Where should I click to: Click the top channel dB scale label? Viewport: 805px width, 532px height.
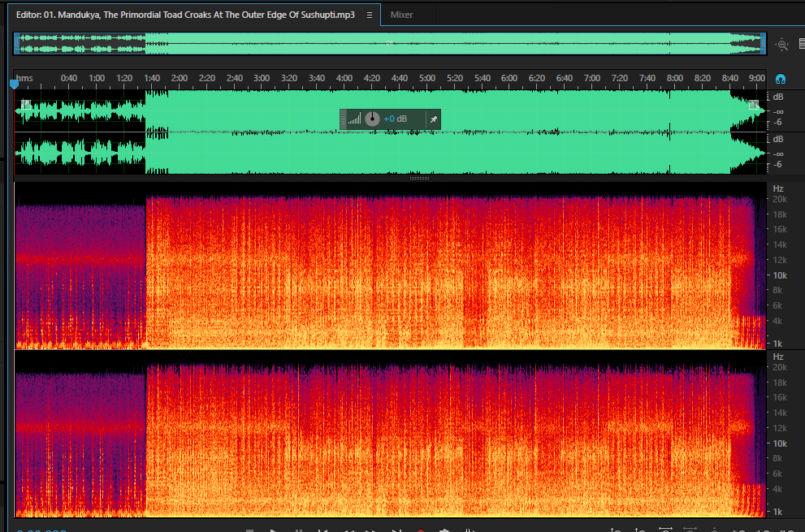[778, 97]
